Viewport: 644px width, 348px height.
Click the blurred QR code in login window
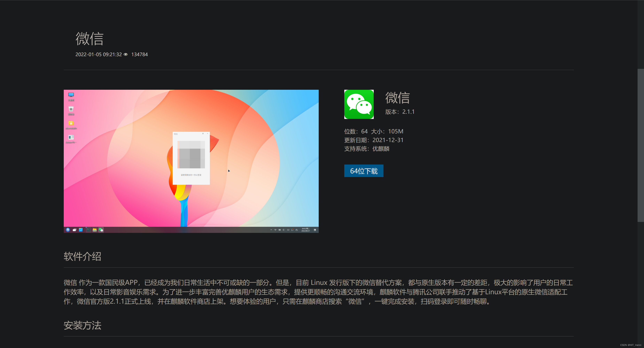coord(191,155)
